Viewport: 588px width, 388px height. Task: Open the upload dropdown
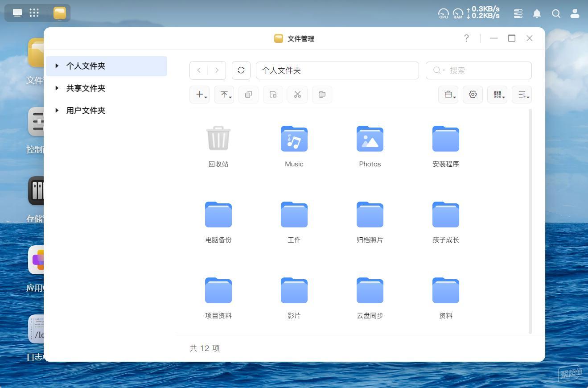click(x=224, y=95)
